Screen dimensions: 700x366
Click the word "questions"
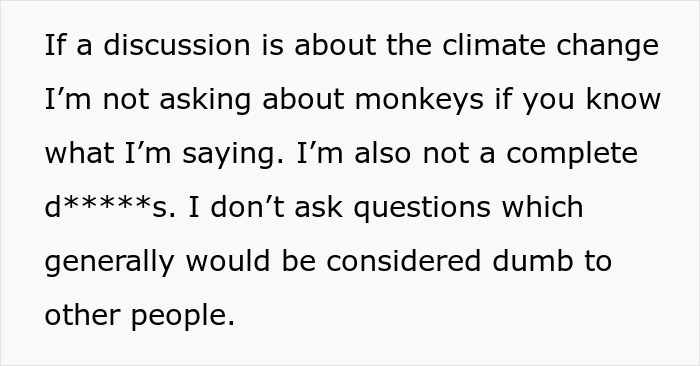click(422, 209)
